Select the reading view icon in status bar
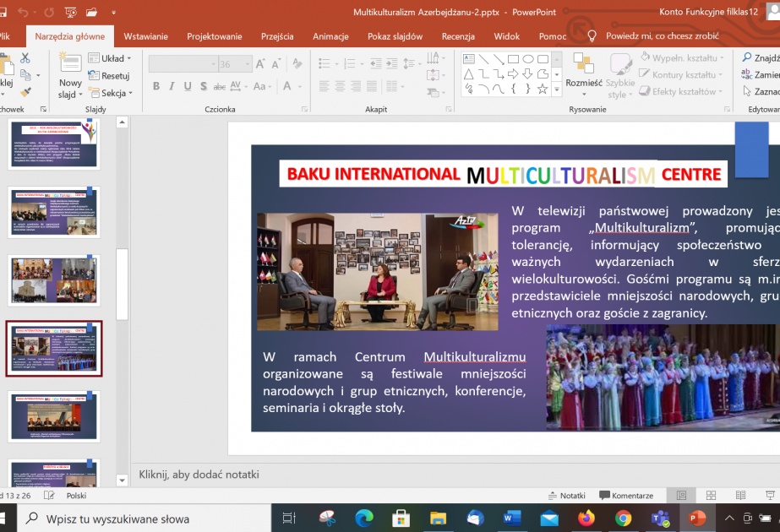Viewport: 780px width, 532px height. [x=740, y=495]
